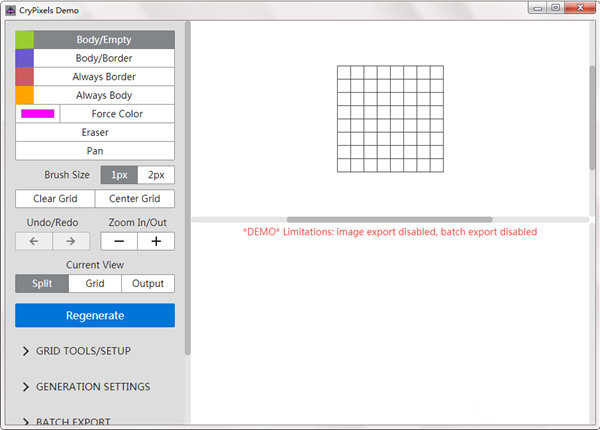Click the Clear Grid button
The width and height of the screenshot is (600, 430).
(55, 199)
